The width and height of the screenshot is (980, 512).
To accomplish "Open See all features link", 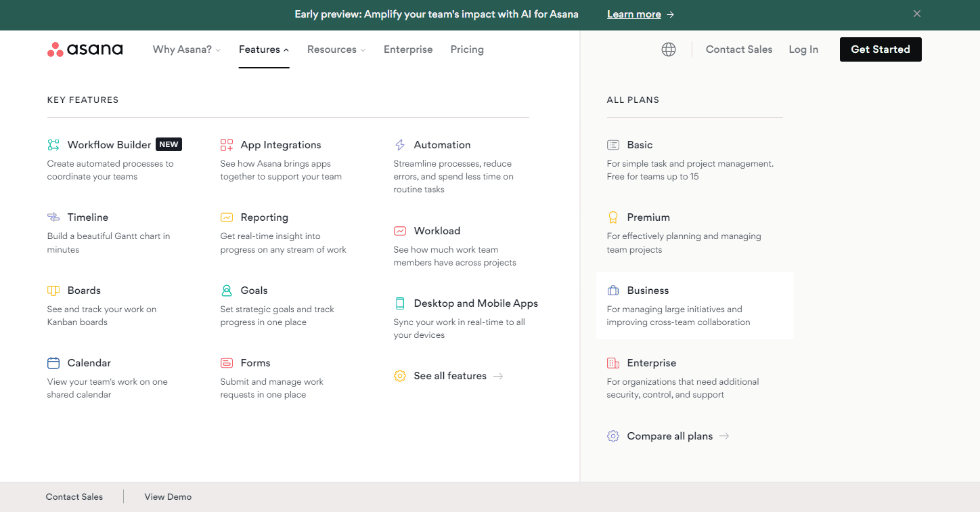I will 450,376.
